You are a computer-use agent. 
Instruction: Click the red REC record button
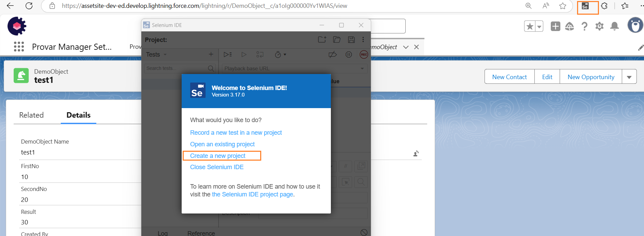coord(364,55)
